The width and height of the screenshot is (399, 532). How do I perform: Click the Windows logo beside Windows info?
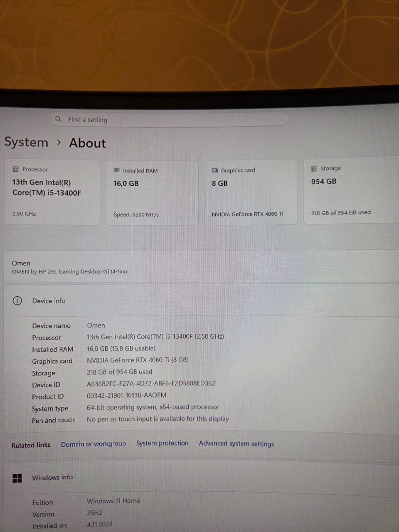17,478
